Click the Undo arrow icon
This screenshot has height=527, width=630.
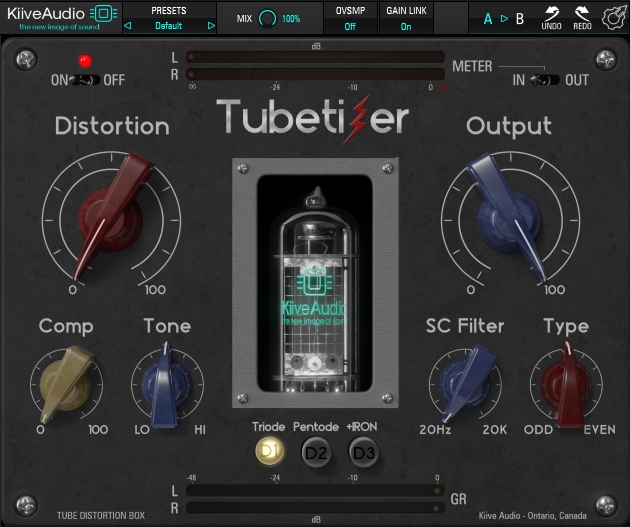coord(552,13)
